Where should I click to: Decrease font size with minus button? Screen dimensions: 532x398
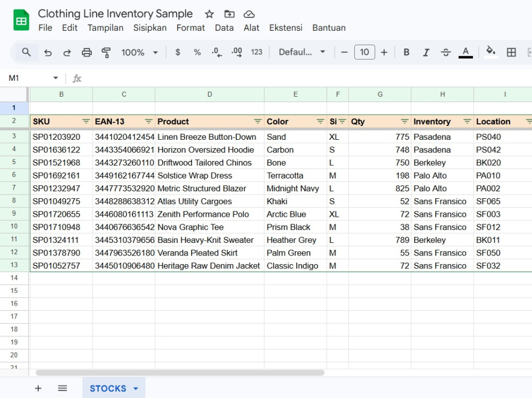(x=344, y=52)
